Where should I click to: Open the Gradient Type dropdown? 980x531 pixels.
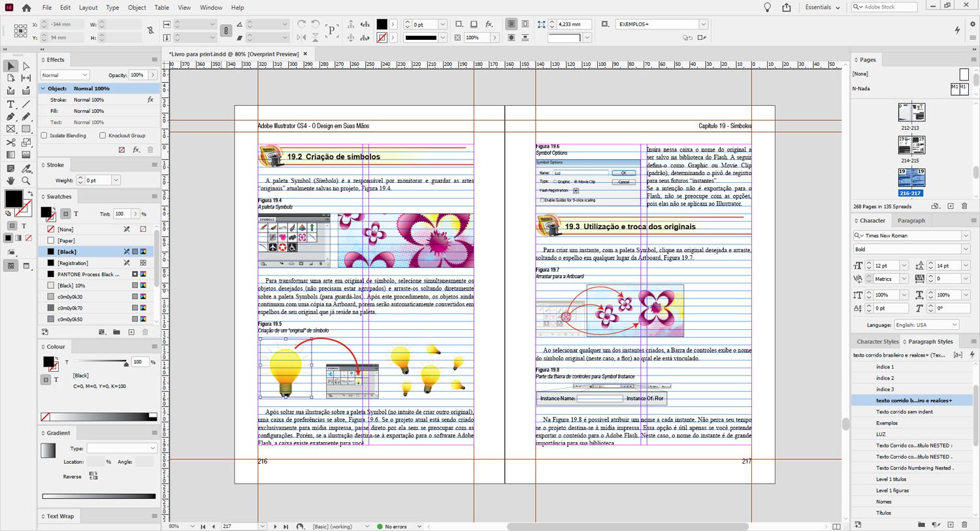point(122,448)
